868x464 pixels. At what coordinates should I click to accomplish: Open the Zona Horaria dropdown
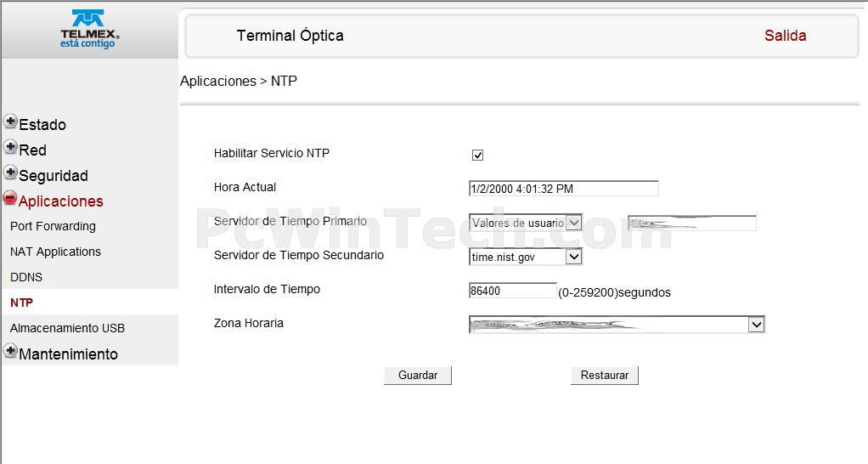click(x=756, y=325)
